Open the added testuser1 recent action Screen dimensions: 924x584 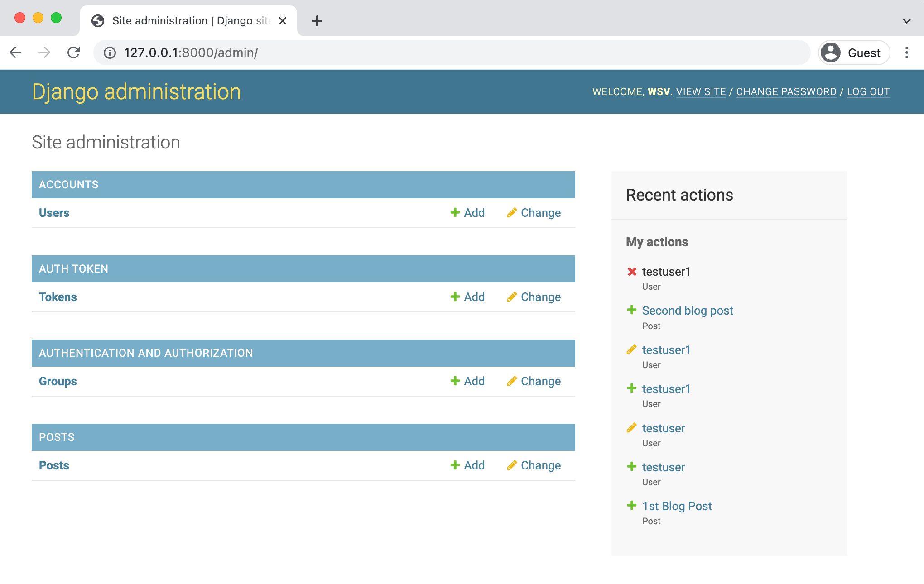click(666, 389)
